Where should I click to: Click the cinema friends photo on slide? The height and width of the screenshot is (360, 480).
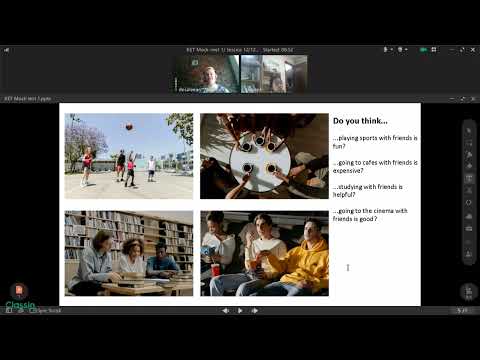point(264,253)
